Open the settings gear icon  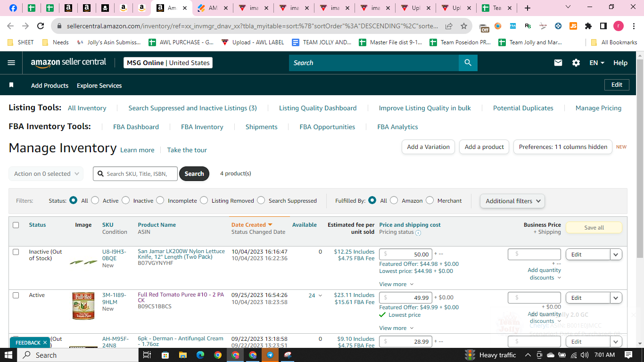click(x=576, y=63)
